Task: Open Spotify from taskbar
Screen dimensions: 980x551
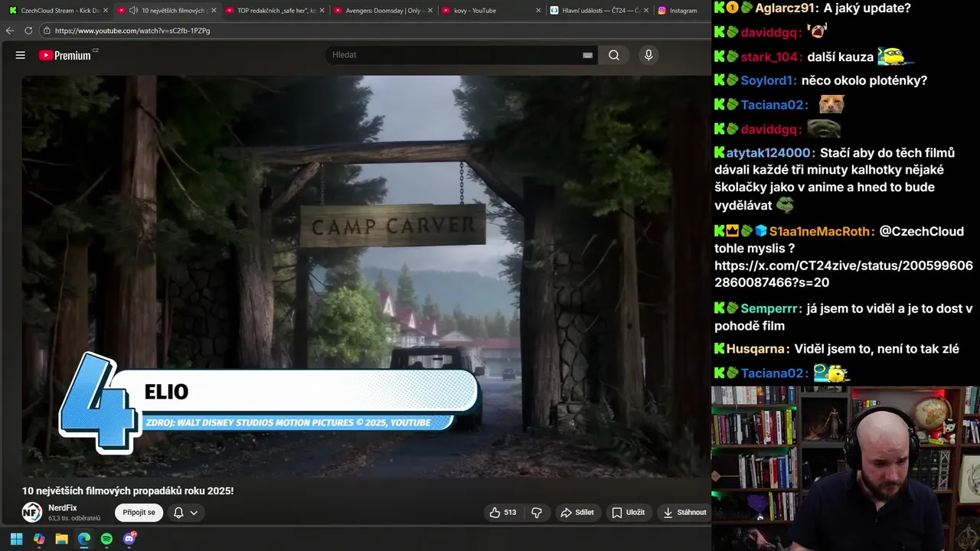Action: tap(106, 539)
